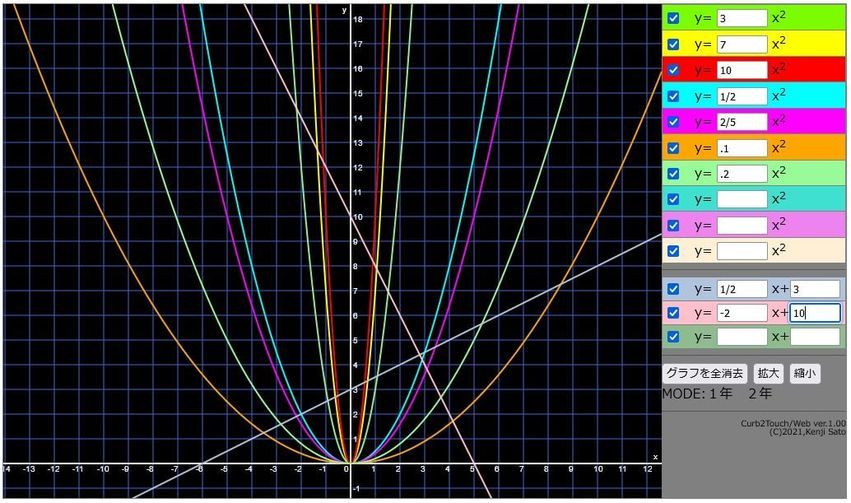Edit slope field of the blue line row

point(742,289)
